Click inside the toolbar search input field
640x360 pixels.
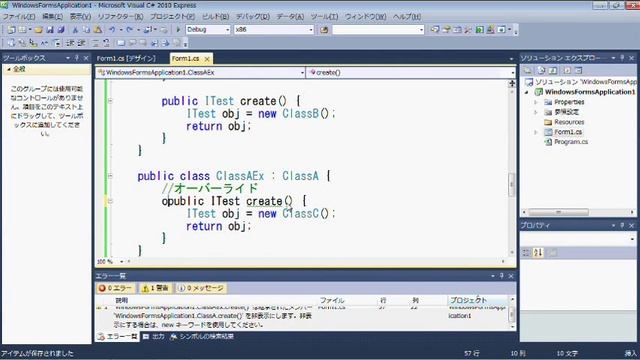[375, 29]
